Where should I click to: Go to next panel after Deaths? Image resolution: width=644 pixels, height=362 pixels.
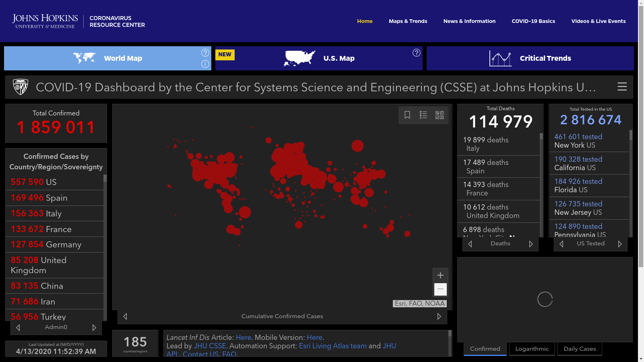point(531,244)
